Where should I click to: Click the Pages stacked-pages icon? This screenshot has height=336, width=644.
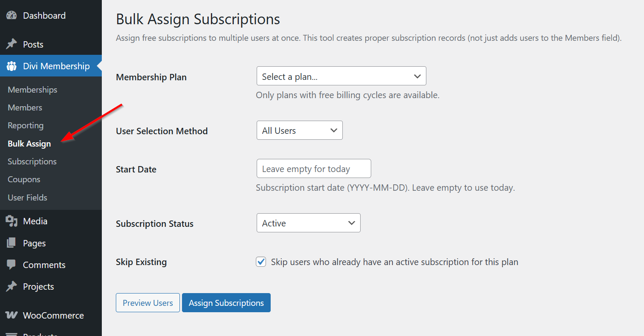click(11, 243)
